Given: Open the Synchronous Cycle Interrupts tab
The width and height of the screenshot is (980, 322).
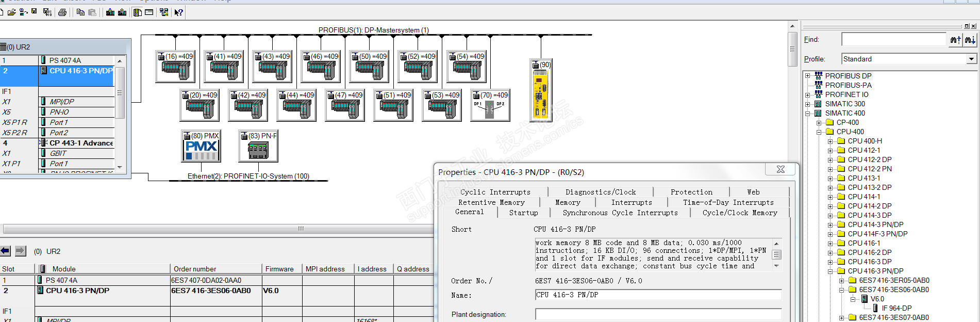Looking at the screenshot, I should (x=620, y=213).
